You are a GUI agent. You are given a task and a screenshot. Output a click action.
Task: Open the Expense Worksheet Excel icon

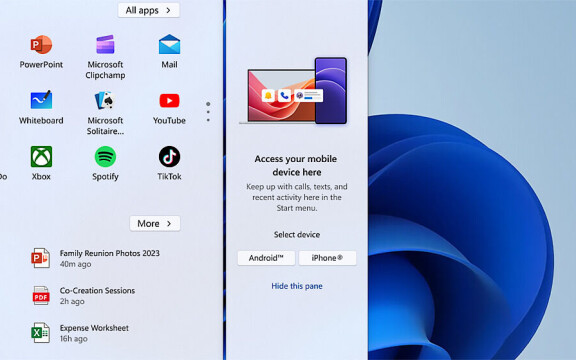40,333
